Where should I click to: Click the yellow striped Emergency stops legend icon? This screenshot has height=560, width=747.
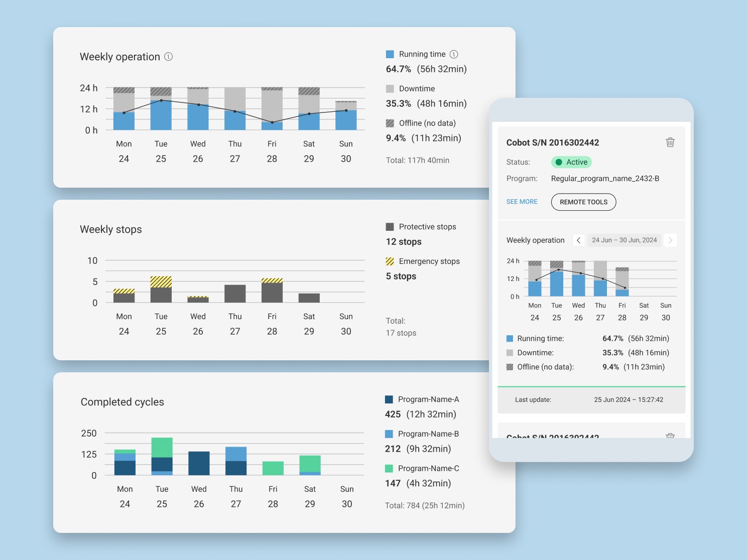390,261
